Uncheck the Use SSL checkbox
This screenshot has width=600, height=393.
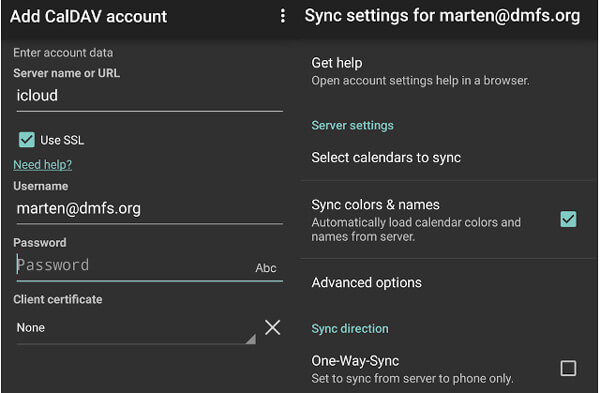pyautogui.click(x=27, y=140)
